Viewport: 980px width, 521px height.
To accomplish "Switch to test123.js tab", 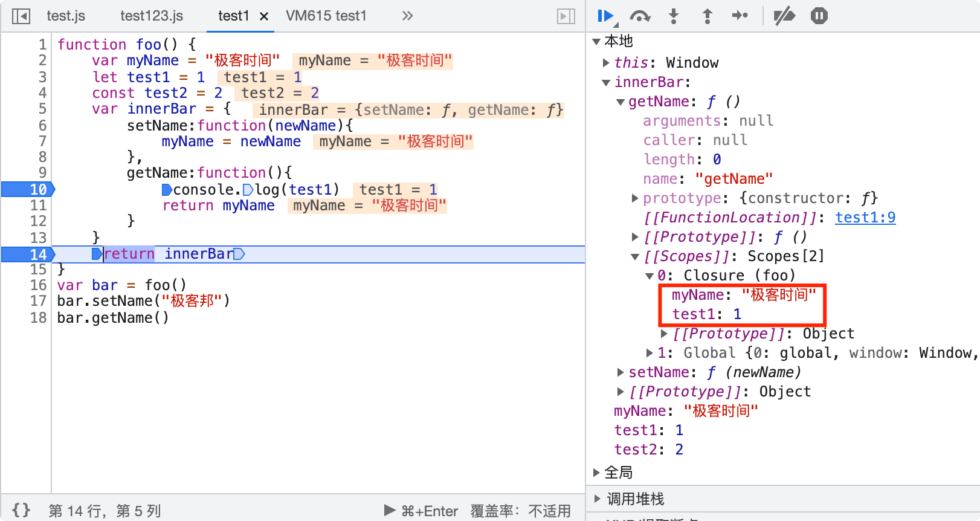I will pyautogui.click(x=152, y=16).
